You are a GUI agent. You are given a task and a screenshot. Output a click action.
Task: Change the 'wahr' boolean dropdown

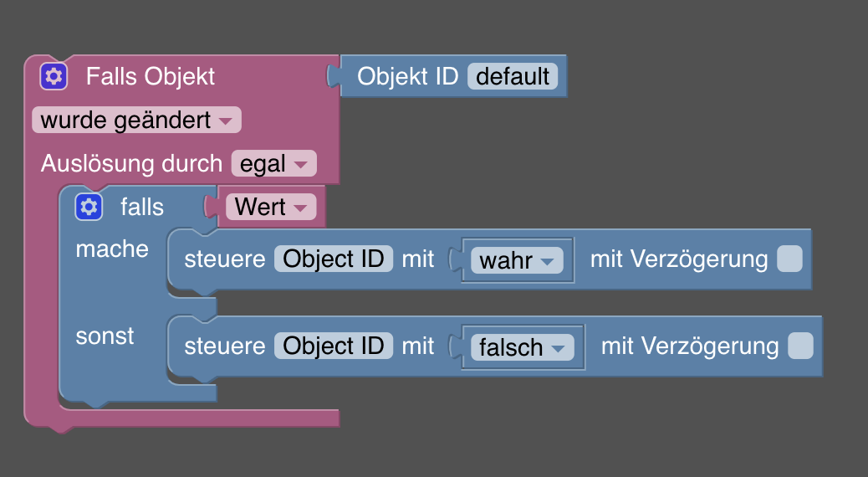(517, 260)
